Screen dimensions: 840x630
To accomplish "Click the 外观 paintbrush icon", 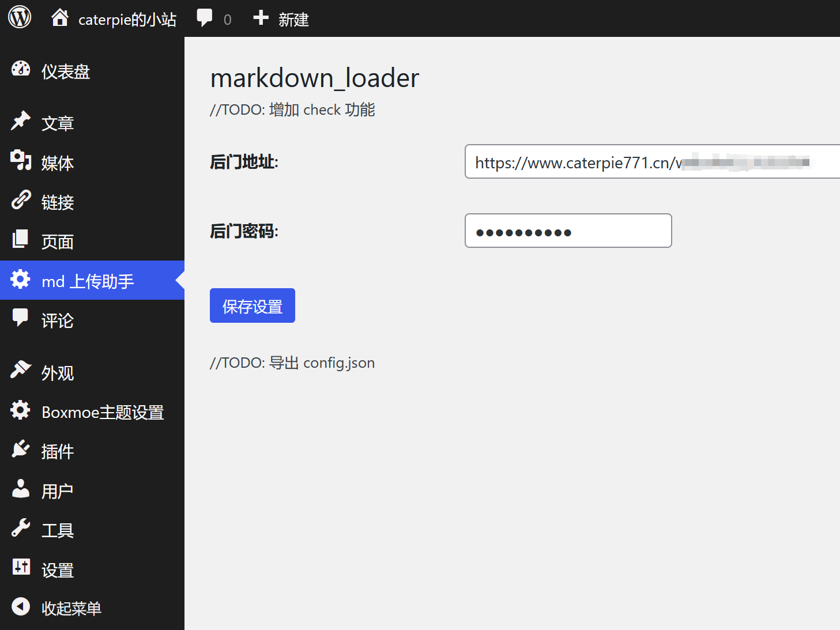I will (x=21, y=370).
